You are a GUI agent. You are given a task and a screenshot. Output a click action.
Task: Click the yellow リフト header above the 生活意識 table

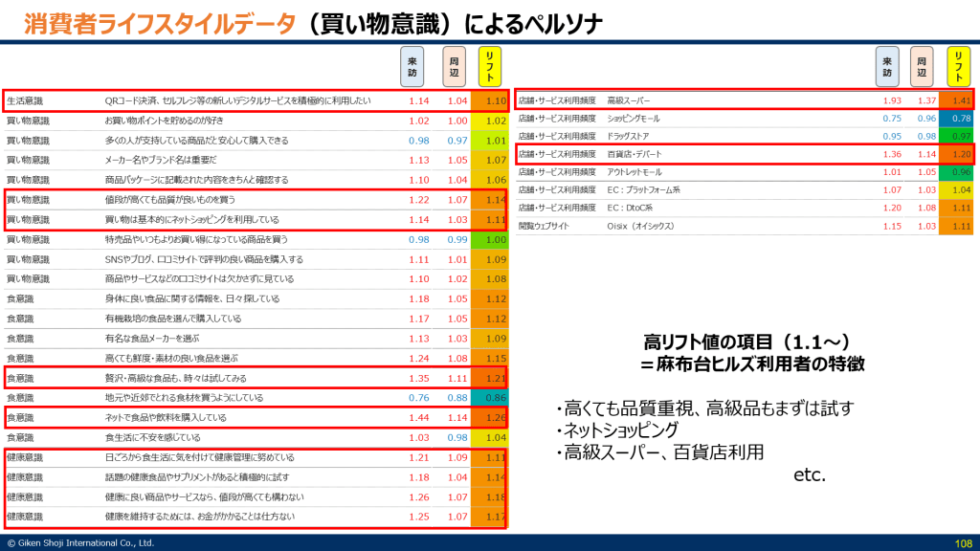point(490,67)
